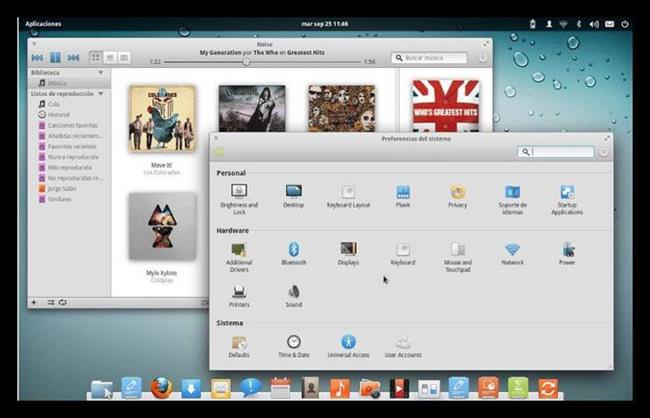Open Additional Drivers settings

(x=239, y=257)
